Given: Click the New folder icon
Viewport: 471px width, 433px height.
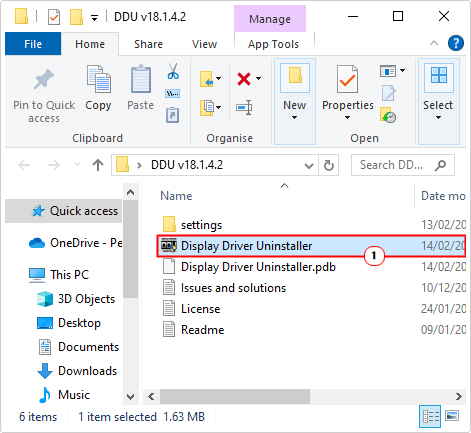Looking at the screenshot, I should 295,76.
